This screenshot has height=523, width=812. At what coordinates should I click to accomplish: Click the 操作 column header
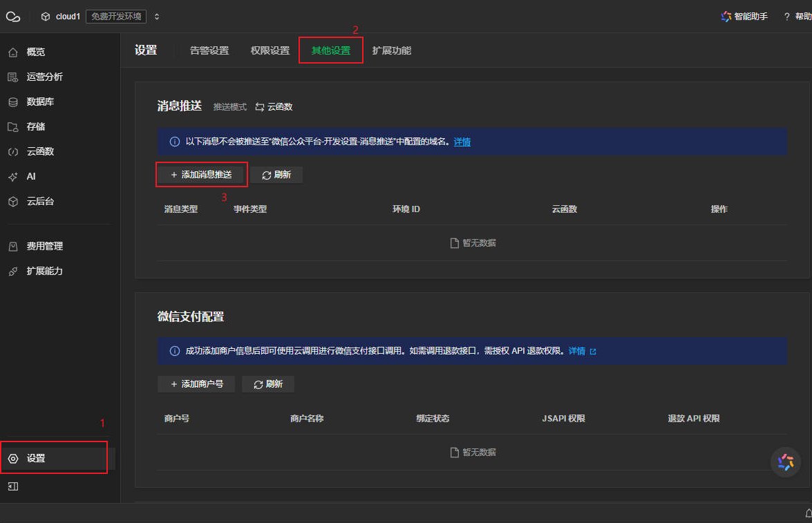pos(719,209)
